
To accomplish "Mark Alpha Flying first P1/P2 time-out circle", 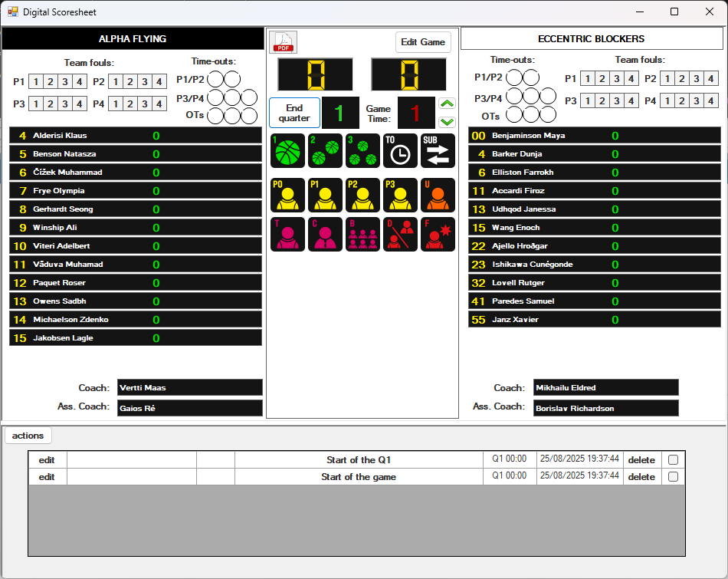I will tap(216, 79).
